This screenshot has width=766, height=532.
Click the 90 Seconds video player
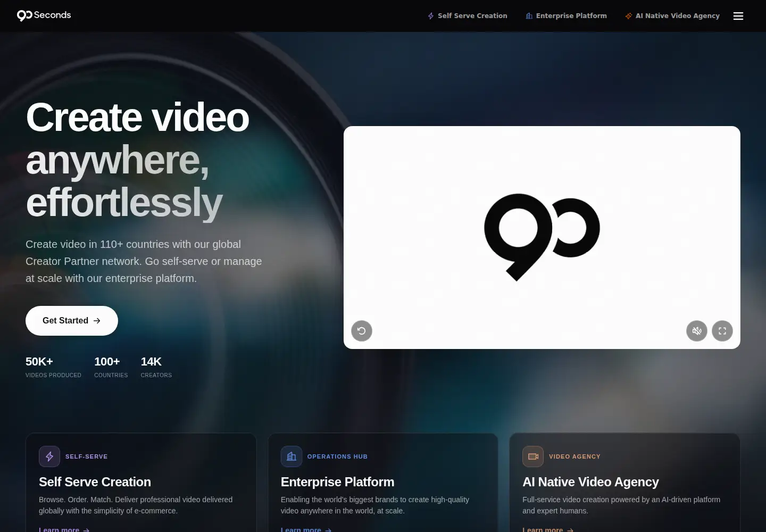pyautogui.click(x=542, y=237)
